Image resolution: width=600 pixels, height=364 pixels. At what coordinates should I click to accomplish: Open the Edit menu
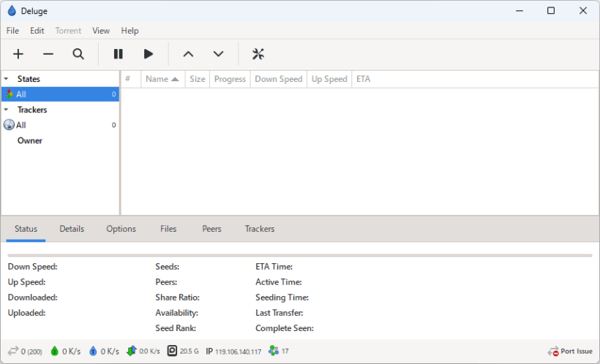[x=37, y=31]
